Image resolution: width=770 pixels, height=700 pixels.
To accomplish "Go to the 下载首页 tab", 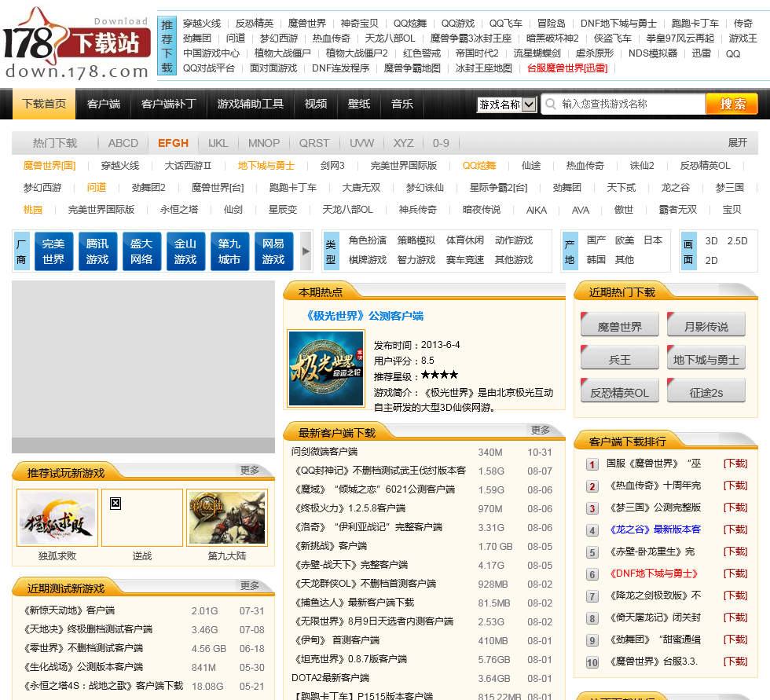I will pyautogui.click(x=44, y=104).
